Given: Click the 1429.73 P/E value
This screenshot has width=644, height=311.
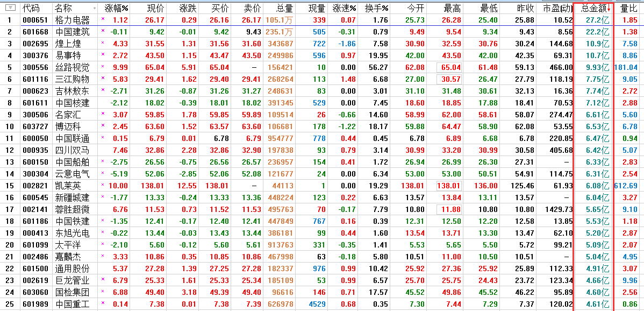Looking at the screenshot, I should pos(559,210).
